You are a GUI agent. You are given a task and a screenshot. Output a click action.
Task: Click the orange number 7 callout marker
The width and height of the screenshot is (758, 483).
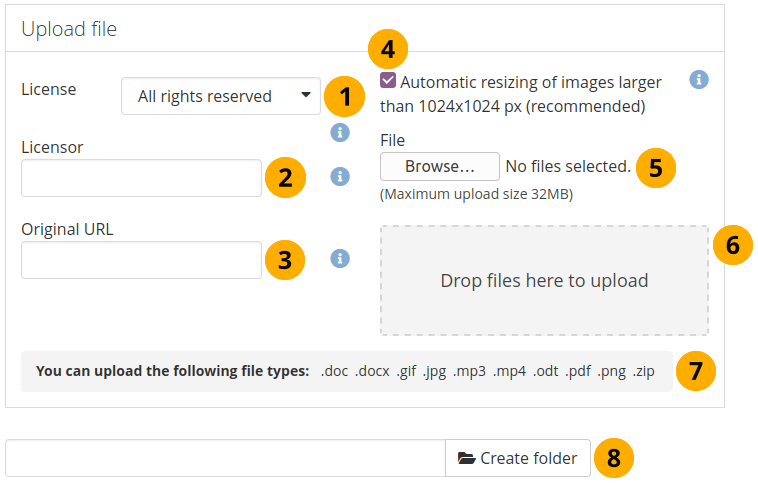click(695, 371)
